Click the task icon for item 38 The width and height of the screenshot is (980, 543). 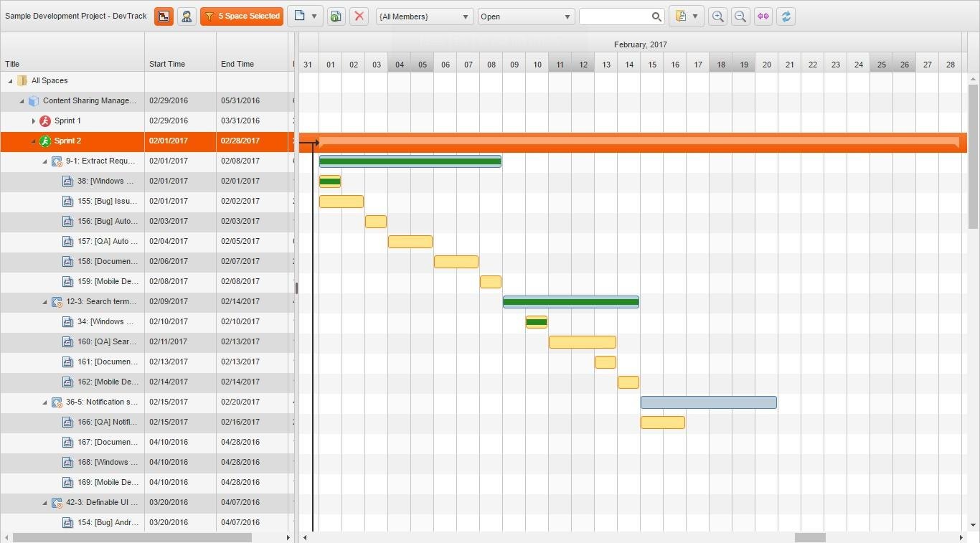tap(67, 181)
